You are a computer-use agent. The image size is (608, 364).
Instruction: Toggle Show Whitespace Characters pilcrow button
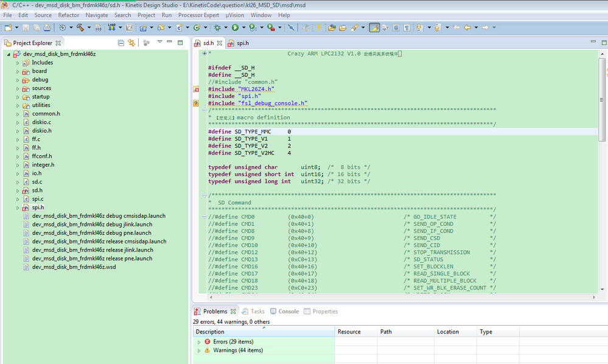pos(407,27)
